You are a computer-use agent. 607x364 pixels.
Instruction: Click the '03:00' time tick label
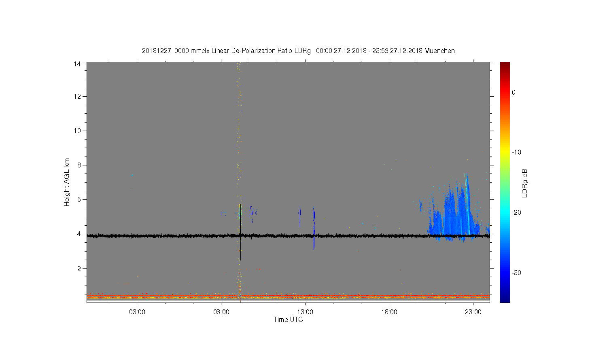tap(137, 312)
